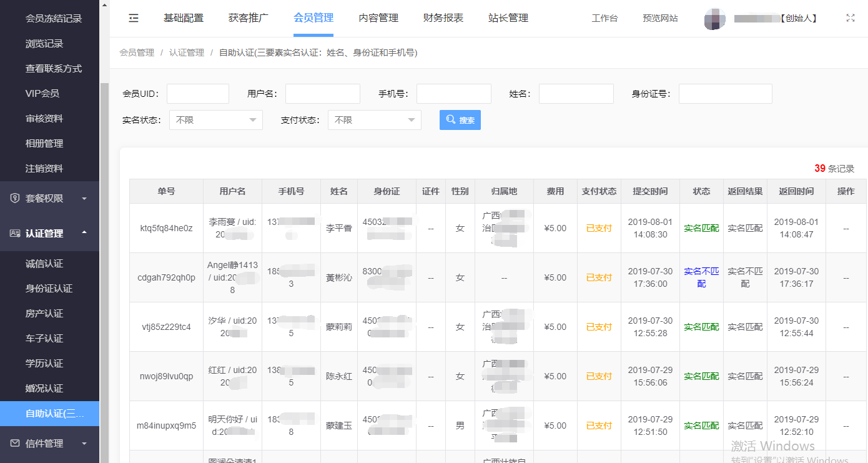Focus the 会员UID input field
This screenshot has width=868, height=463.
(x=198, y=94)
